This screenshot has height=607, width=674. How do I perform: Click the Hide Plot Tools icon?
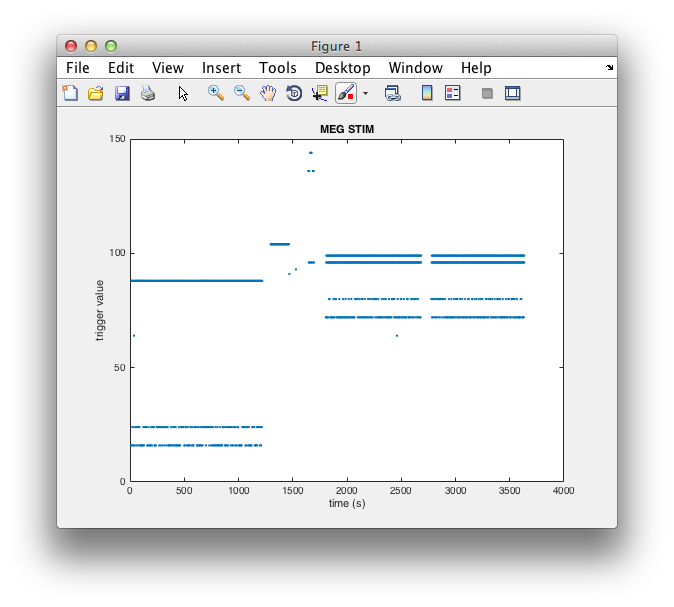coord(487,93)
